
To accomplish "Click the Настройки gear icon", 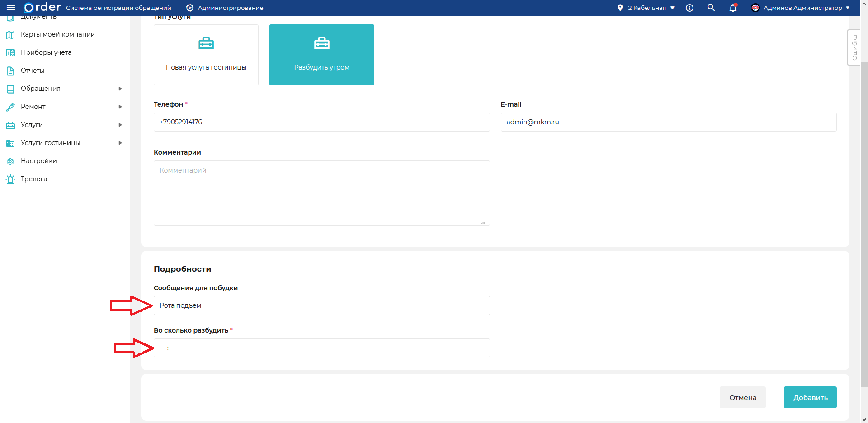I will click(x=10, y=161).
